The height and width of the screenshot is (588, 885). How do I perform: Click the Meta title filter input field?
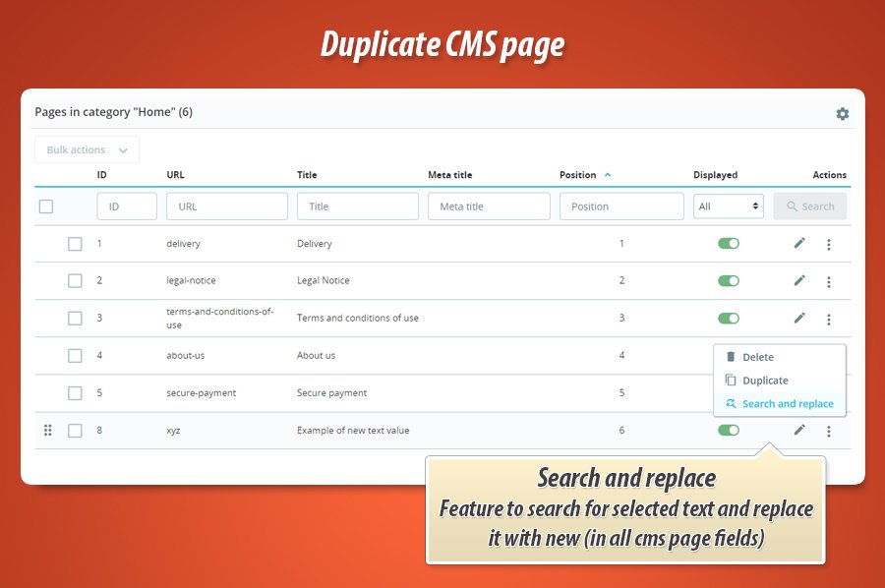(x=489, y=206)
